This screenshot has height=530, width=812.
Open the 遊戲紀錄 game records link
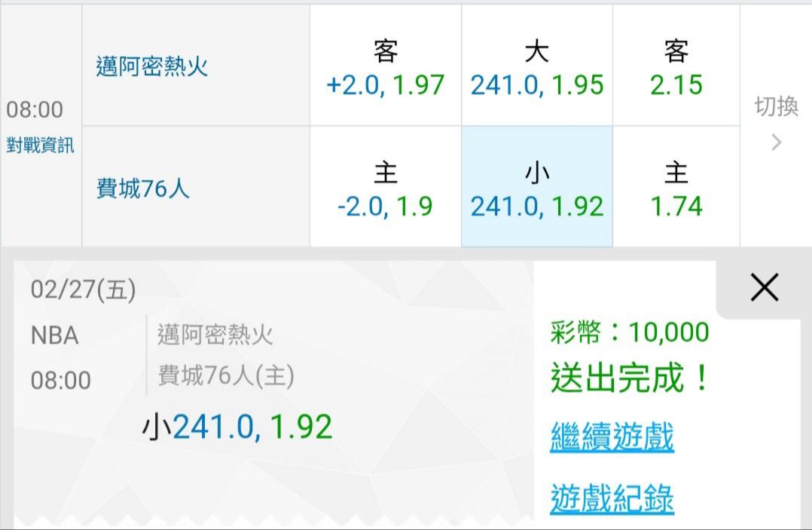point(612,498)
